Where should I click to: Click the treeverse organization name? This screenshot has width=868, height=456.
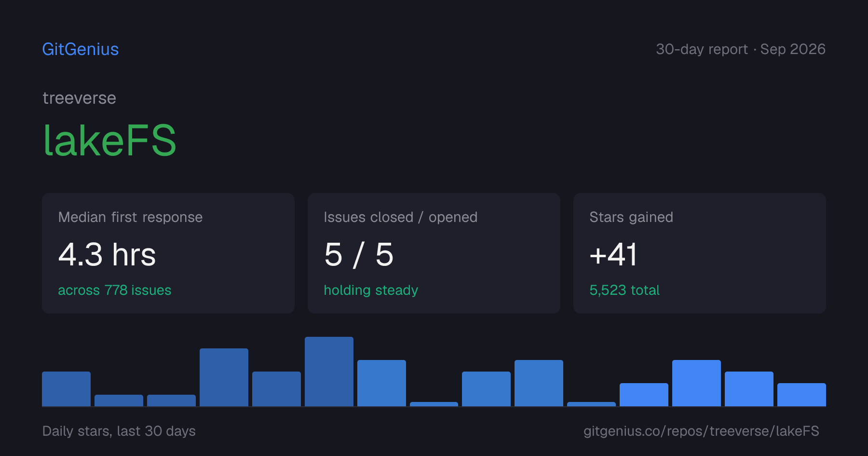[79, 98]
